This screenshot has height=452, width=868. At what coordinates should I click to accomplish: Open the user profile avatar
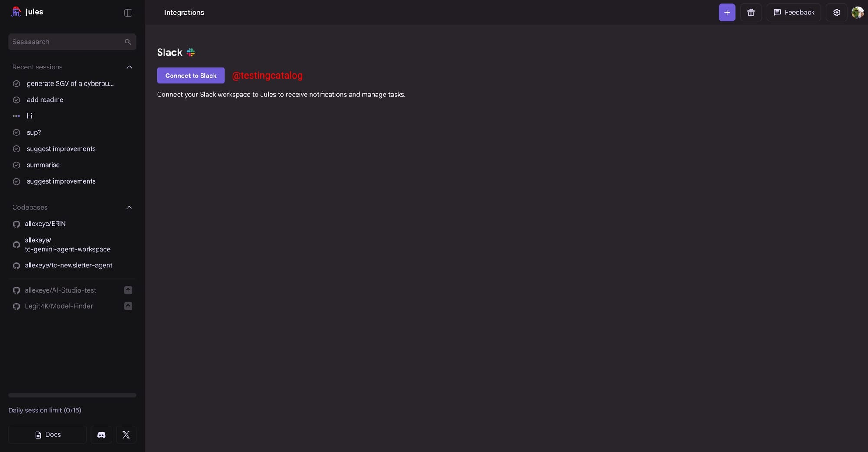point(858,13)
